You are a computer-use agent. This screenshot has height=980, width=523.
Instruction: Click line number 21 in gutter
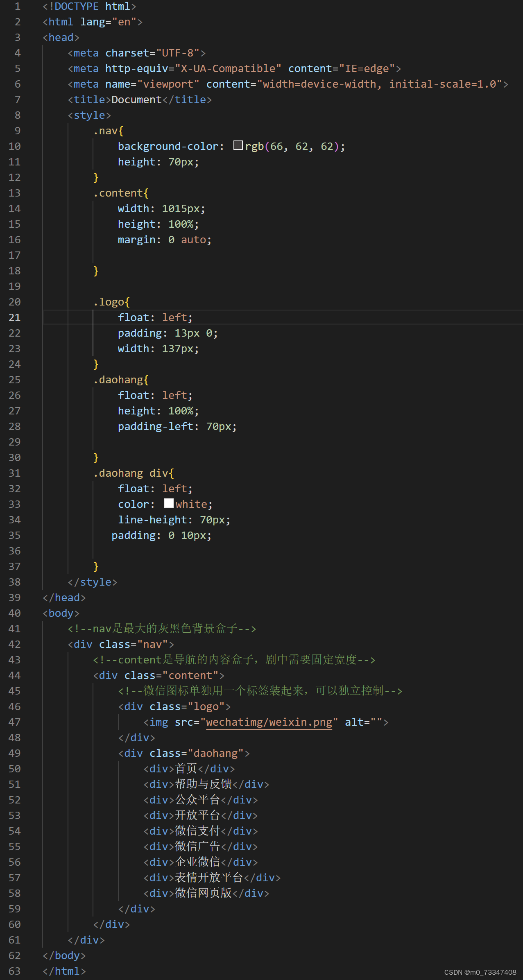point(14,317)
